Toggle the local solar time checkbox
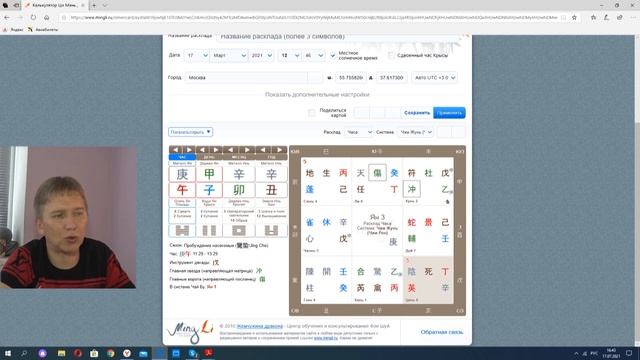640x360 pixels. tap(333, 56)
